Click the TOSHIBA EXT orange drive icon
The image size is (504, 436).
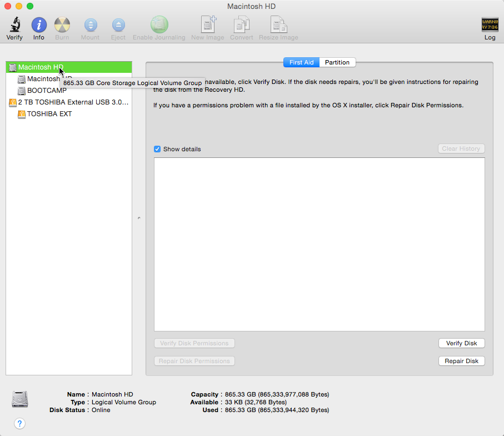22,114
